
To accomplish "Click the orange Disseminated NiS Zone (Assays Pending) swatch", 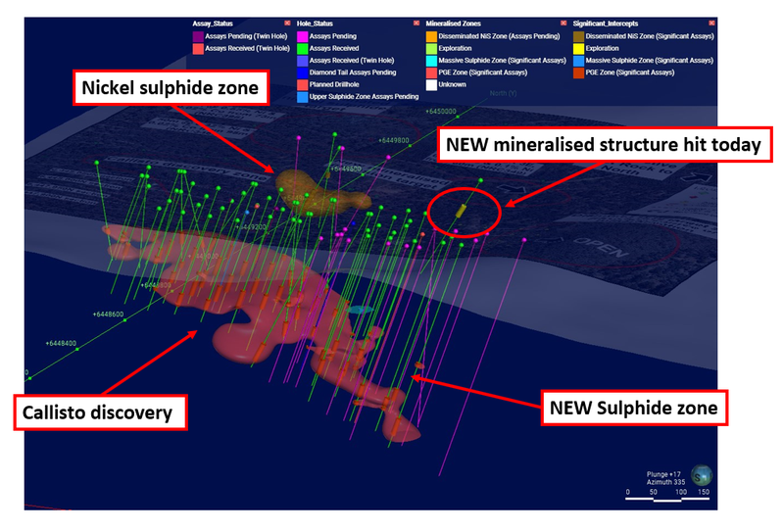I will 431,36.
